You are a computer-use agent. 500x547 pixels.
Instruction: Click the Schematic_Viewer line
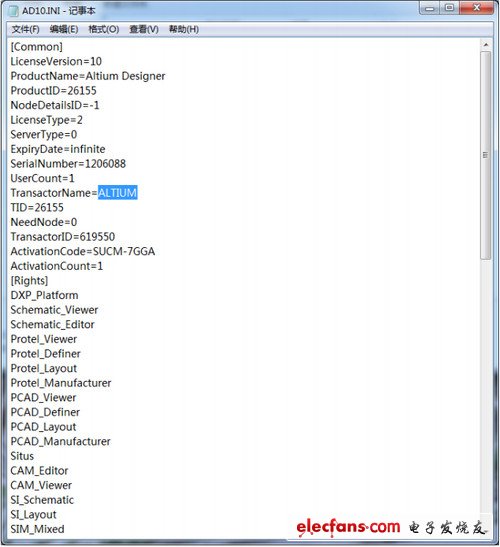(54, 310)
